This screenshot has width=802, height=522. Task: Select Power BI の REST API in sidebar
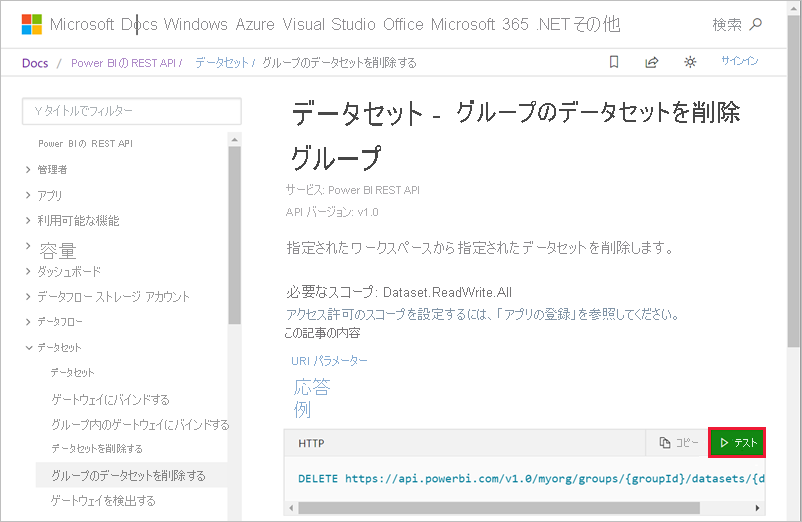pyautogui.click(x=85, y=144)
